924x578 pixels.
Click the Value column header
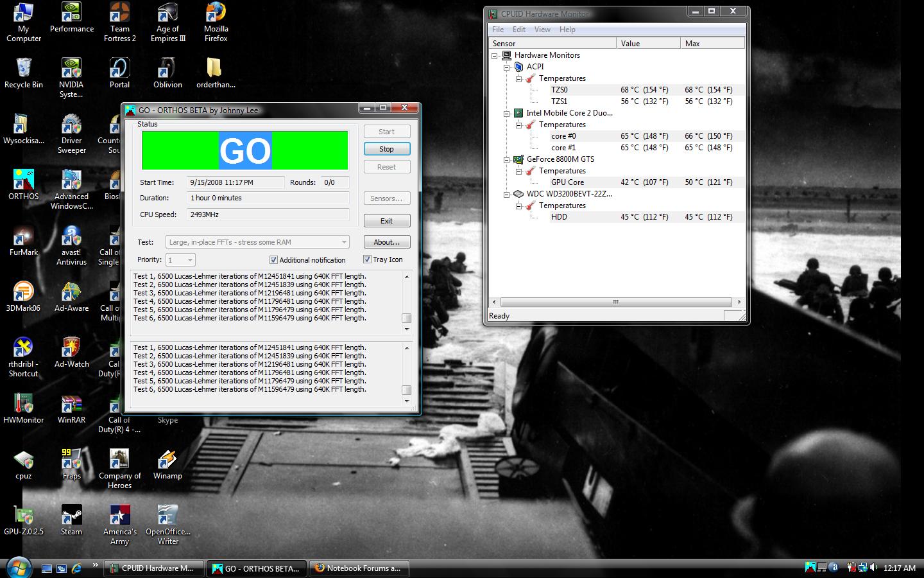[648, 43]
